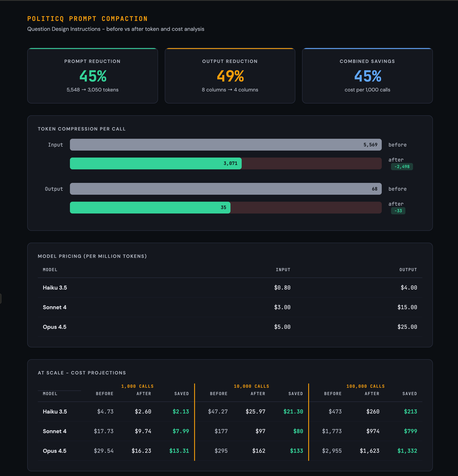Select the 10,000 CALLS column group header

click(x=251, y=386)
